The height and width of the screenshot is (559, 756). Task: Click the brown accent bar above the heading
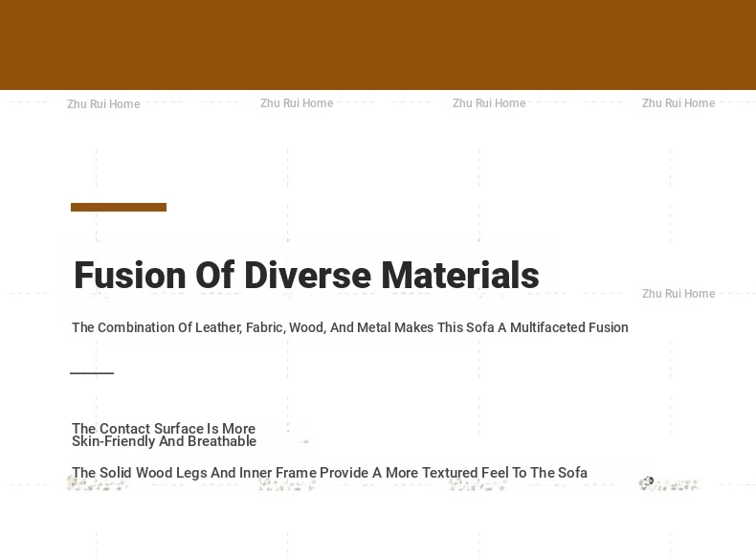tap(119, 207)
